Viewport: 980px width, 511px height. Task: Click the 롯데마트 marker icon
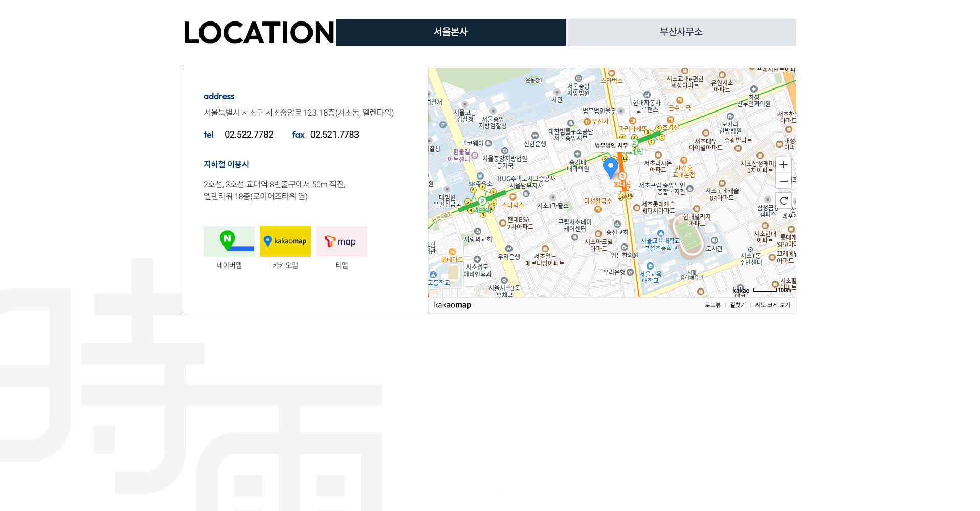(x=452, y=252)
